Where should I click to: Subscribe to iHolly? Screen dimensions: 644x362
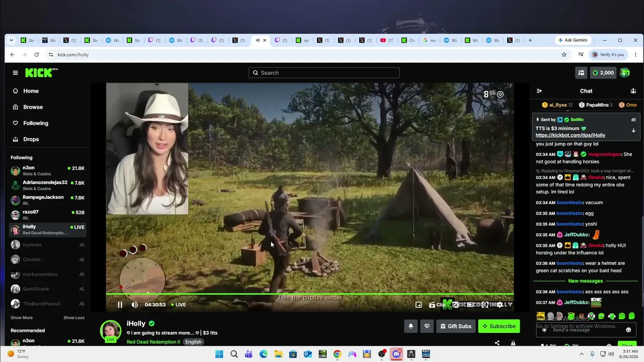[x=499, y=326]
